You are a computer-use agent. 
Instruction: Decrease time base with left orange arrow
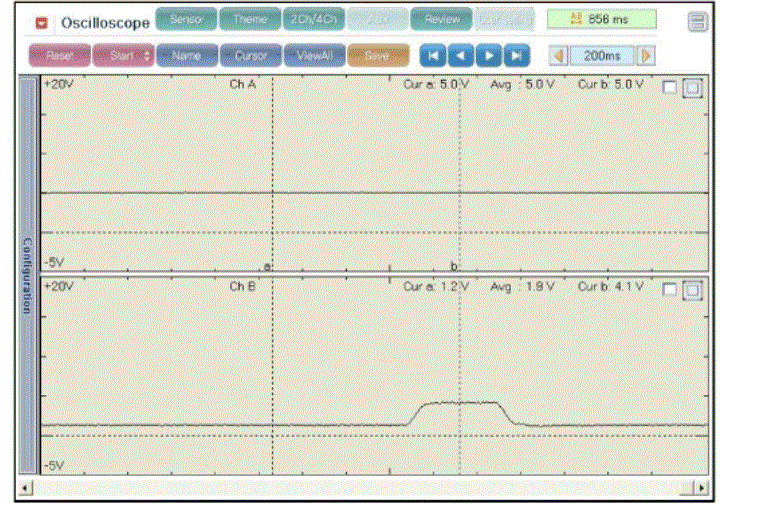click(559, 56)
